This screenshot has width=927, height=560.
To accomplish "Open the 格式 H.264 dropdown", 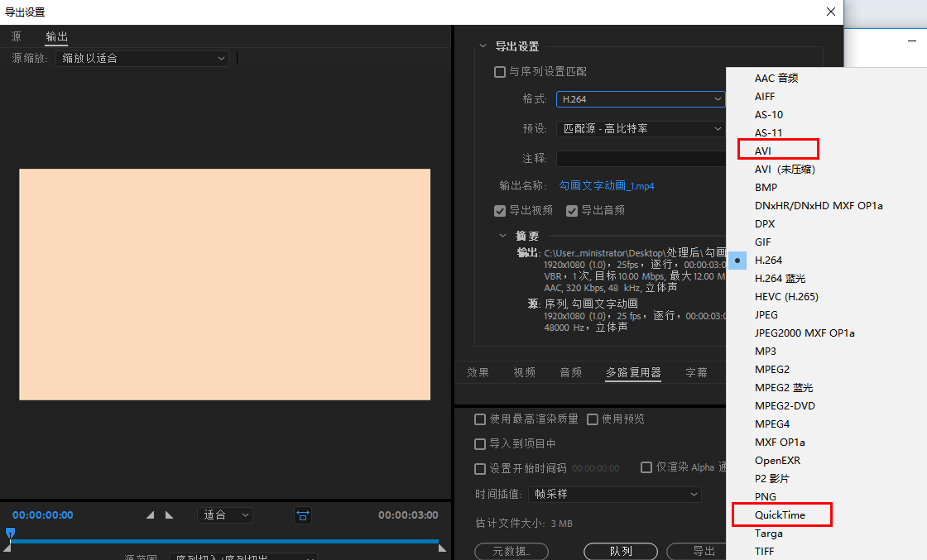I will click(x=641, y=99).
